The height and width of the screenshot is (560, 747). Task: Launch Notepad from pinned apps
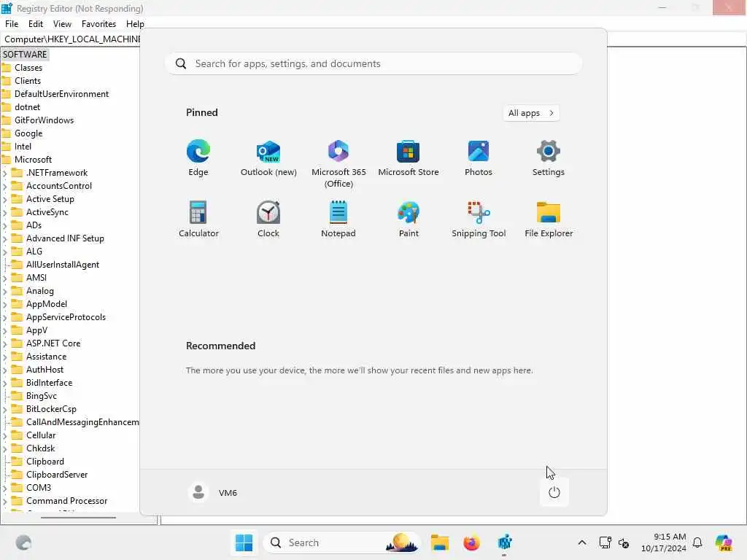(x=338, y=219)
